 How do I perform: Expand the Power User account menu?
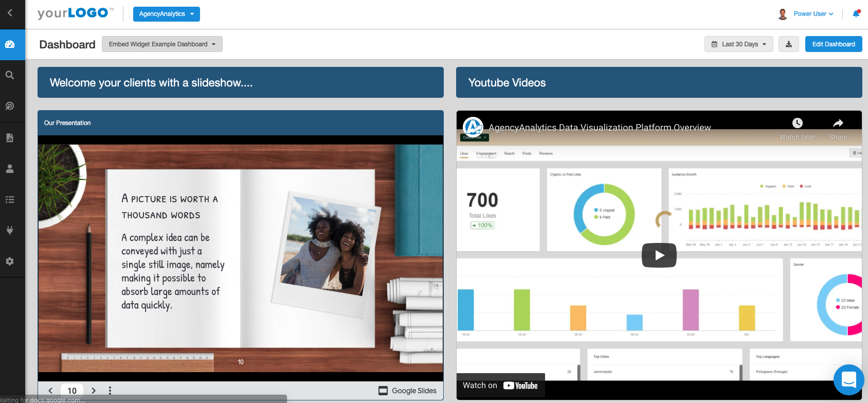[813, 14]
